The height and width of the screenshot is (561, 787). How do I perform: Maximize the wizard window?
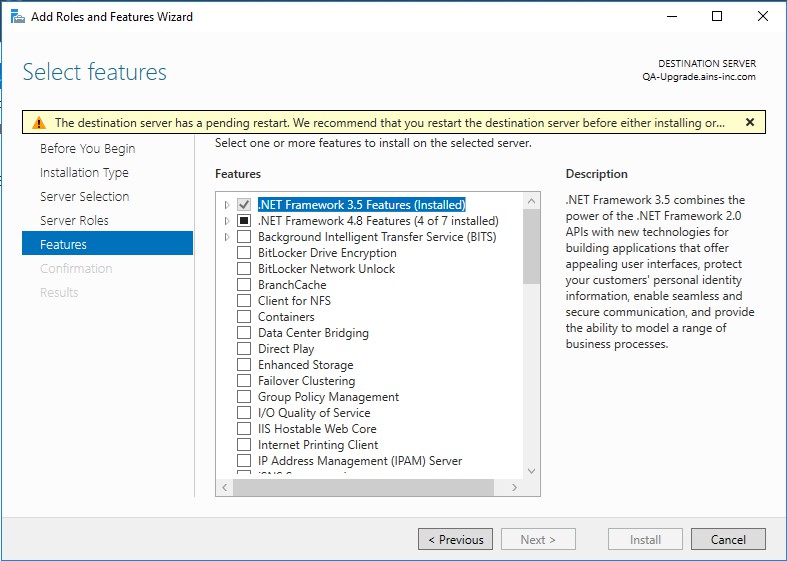[717, 17]
